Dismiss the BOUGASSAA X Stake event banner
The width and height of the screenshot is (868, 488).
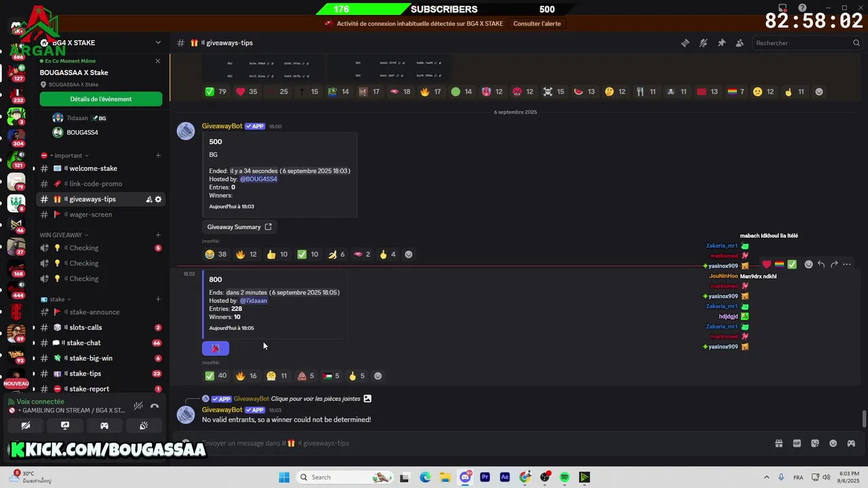(x=158, y=61)
